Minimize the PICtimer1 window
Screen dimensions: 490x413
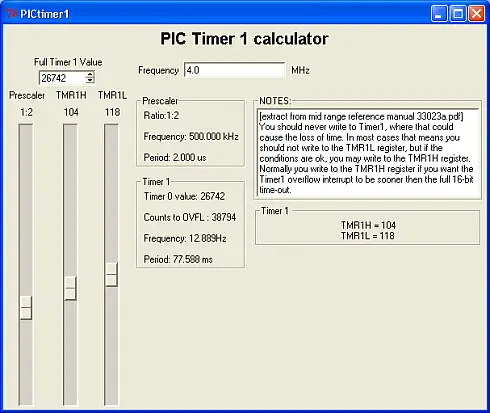point(439,14)
